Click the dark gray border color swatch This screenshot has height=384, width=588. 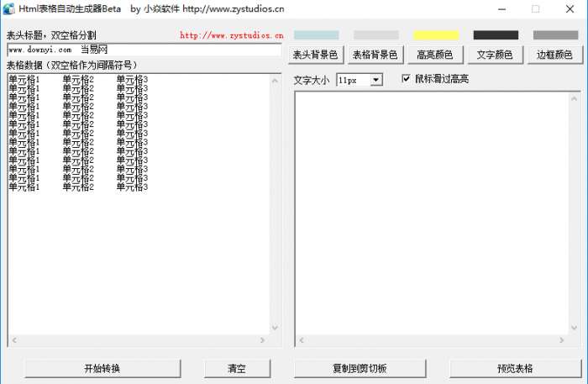pyautogui.click(x=555, y=35)
